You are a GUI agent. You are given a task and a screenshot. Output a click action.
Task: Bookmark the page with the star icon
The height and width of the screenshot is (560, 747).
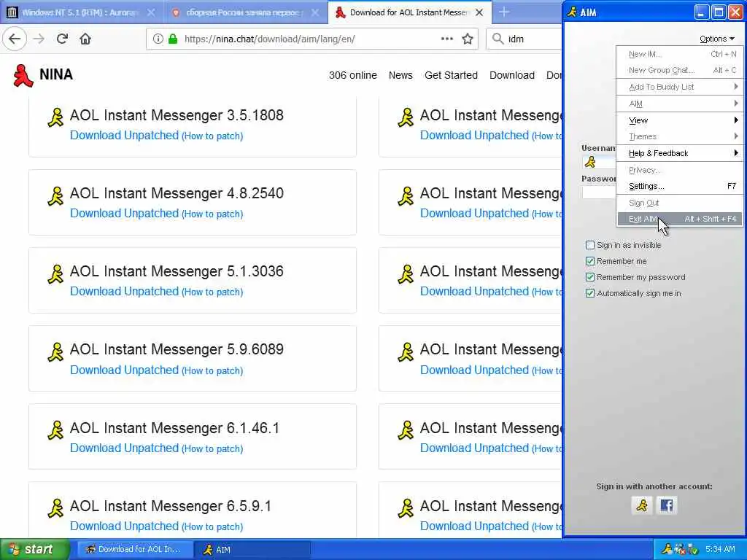tap(468, 39)
